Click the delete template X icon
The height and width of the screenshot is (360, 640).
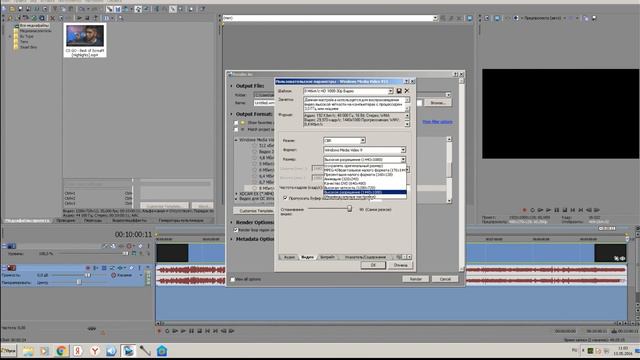pos(407,91)
